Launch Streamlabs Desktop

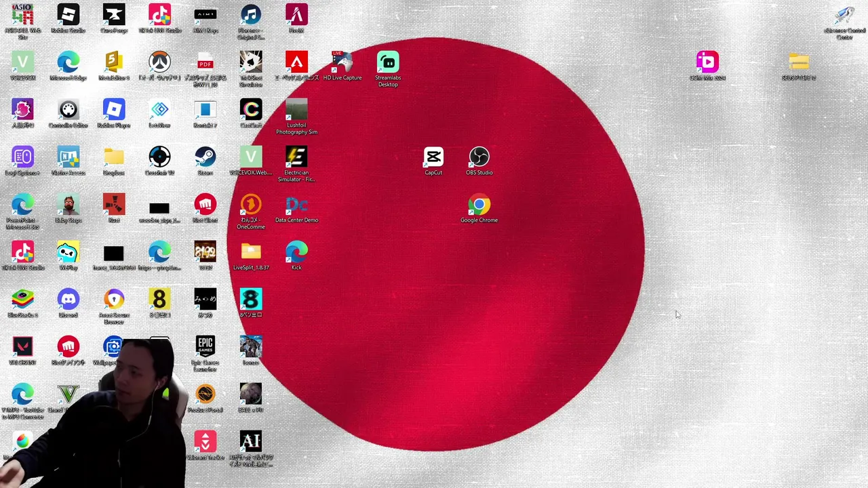[x=388, y=62]
